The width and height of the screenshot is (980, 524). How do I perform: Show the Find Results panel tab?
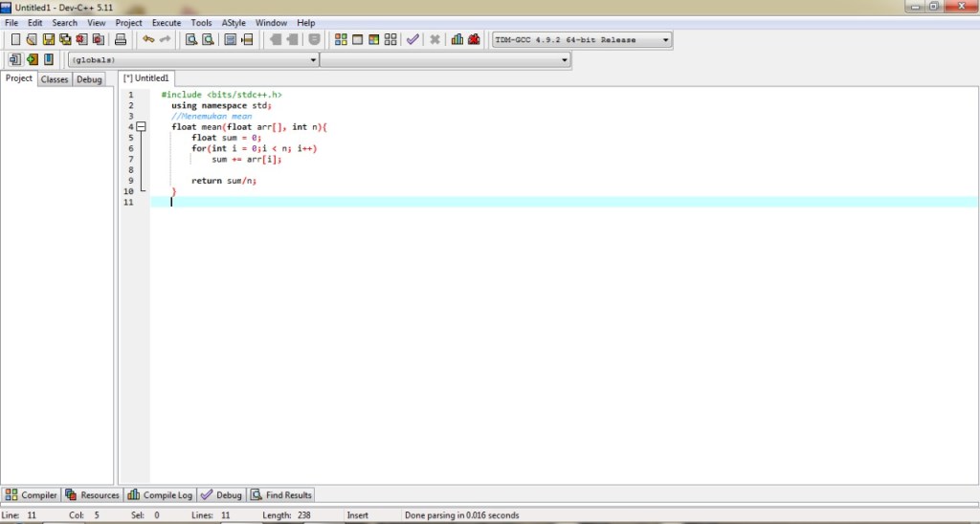click(x=281, y=495)
